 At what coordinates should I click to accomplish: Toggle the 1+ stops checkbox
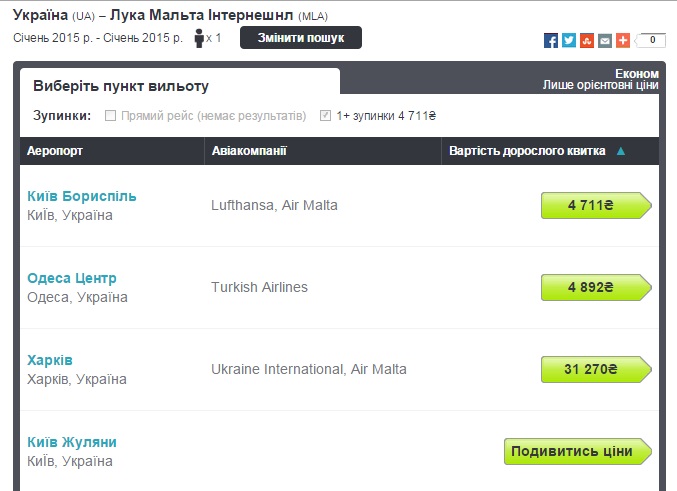pyautogui.click(x=325, y=116)
